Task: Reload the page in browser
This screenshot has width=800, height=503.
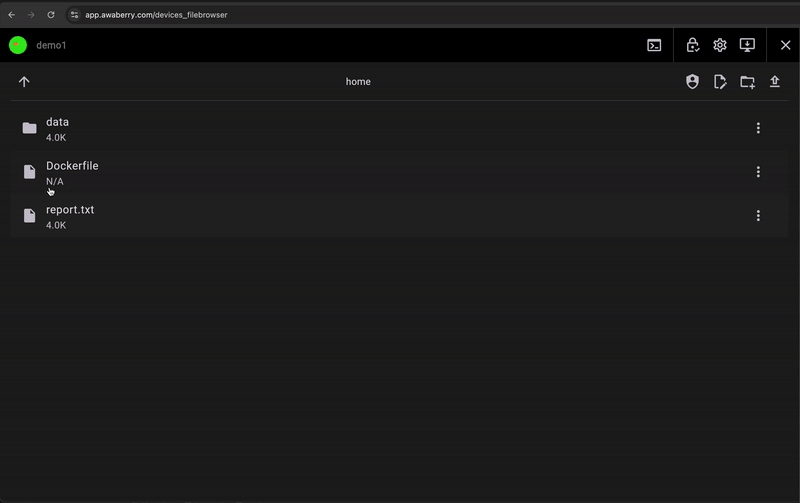Action: coord(51,15)
